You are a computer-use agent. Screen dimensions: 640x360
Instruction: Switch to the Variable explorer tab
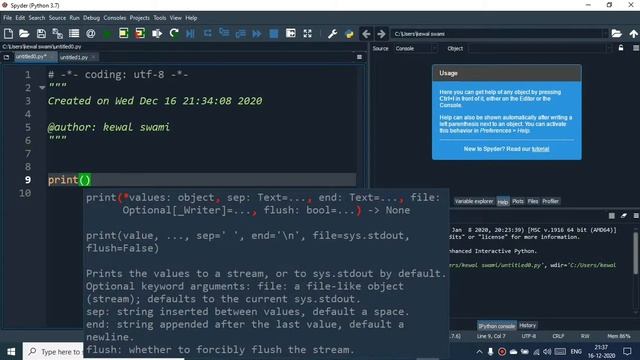click(x=473, y=201)
